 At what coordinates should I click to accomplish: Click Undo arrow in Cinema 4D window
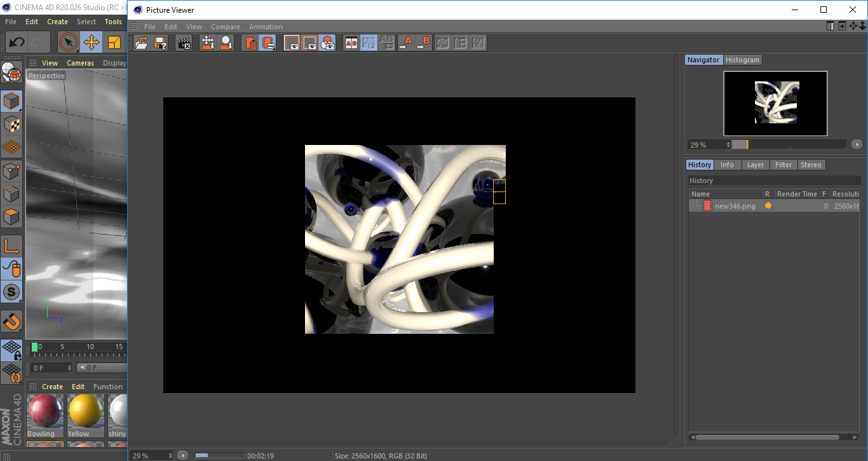click(17, 43)
